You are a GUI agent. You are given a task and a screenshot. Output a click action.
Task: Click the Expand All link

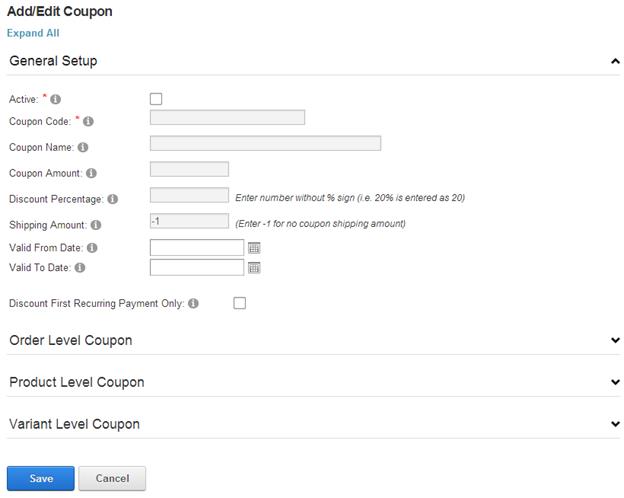(33, 33)
